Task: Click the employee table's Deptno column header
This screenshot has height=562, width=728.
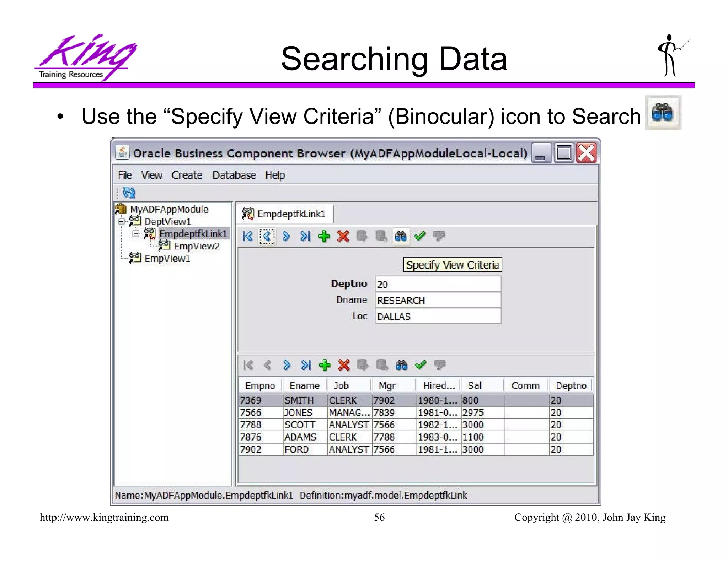Action: click(571, 386)
